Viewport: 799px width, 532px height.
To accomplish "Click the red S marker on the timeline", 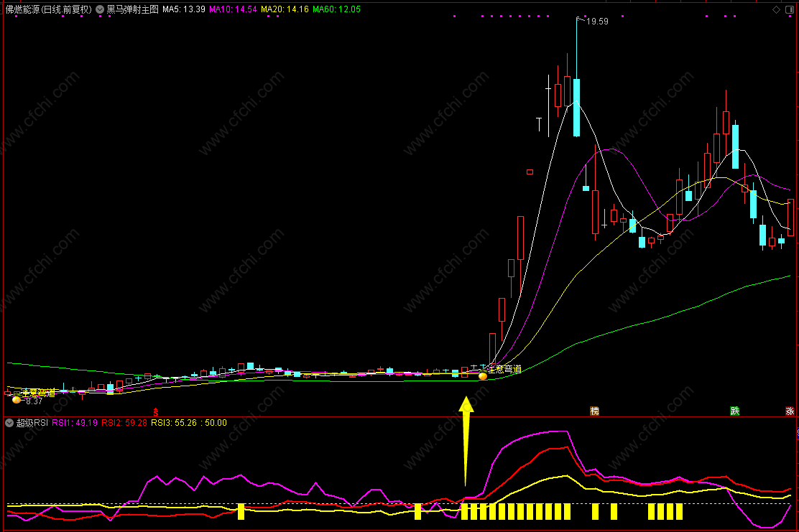I will (x=155, y=412).
